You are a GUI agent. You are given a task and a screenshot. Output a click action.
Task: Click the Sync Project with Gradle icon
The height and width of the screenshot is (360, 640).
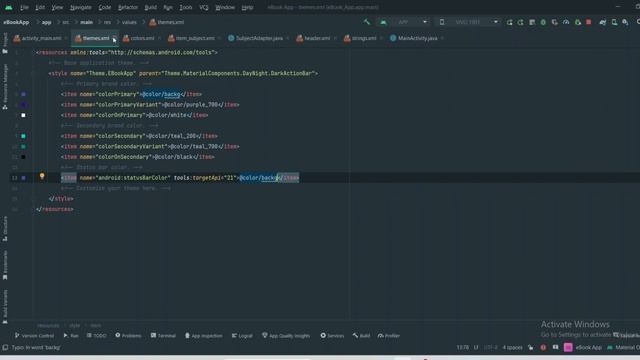[602, 22]
